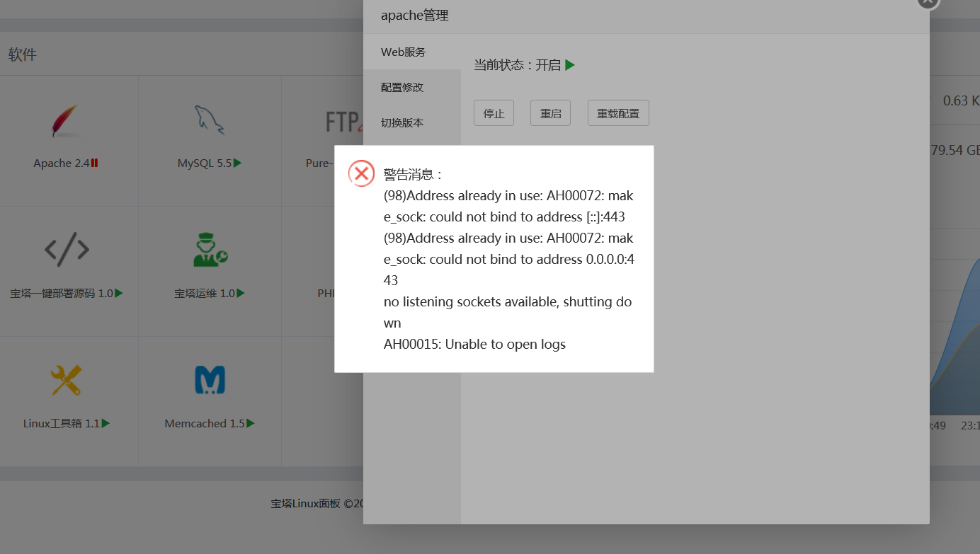
Task: Click the 软件 section heading
Action: (22, 54)
